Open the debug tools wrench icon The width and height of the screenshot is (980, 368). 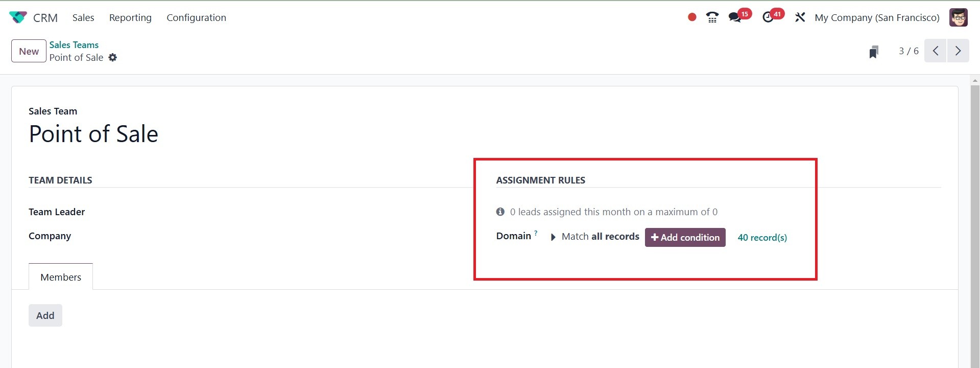[x=800, y=17]
